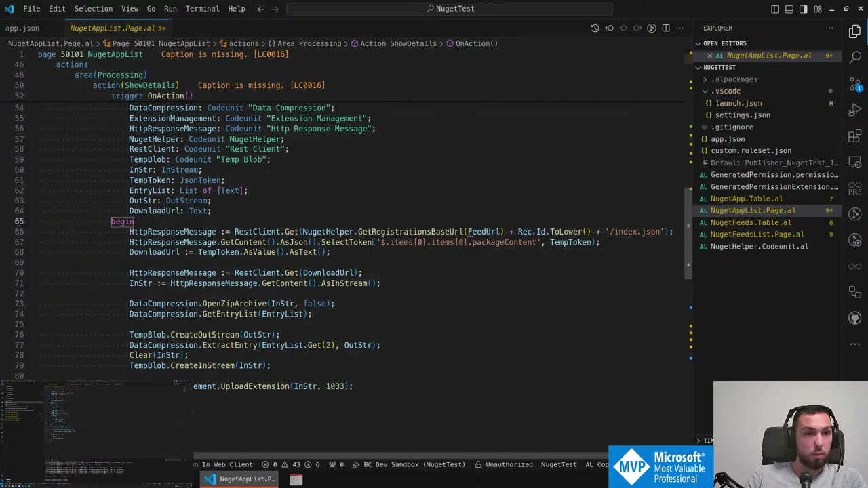868x488 pixels.
Task: Expand the .alpackages folder
Action: (x=735, y=79)
